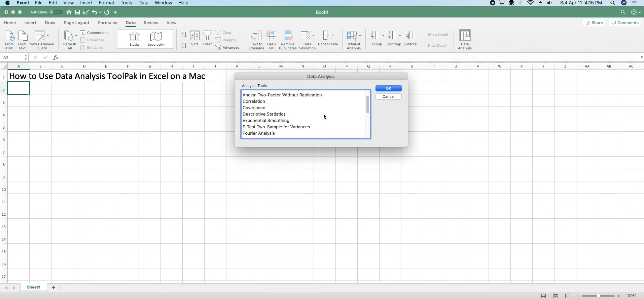Toggle AutoSave switch

[x=56, y=12]
